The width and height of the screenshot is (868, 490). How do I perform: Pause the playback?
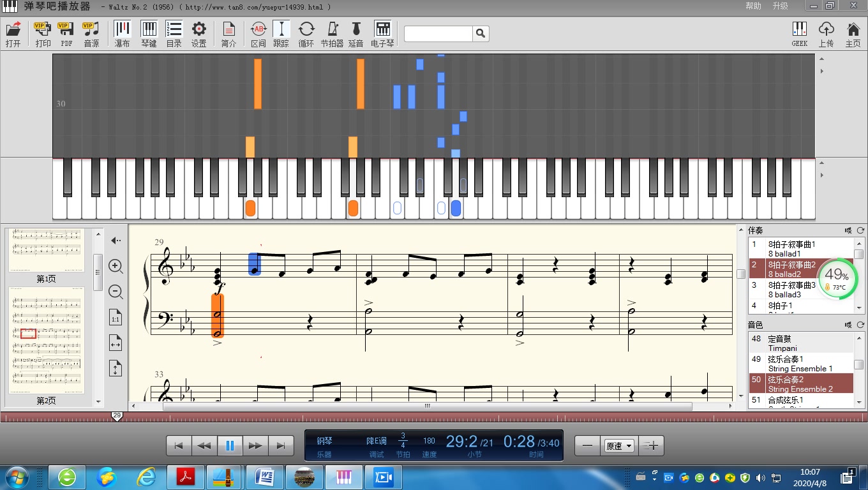tap(230, 445)
